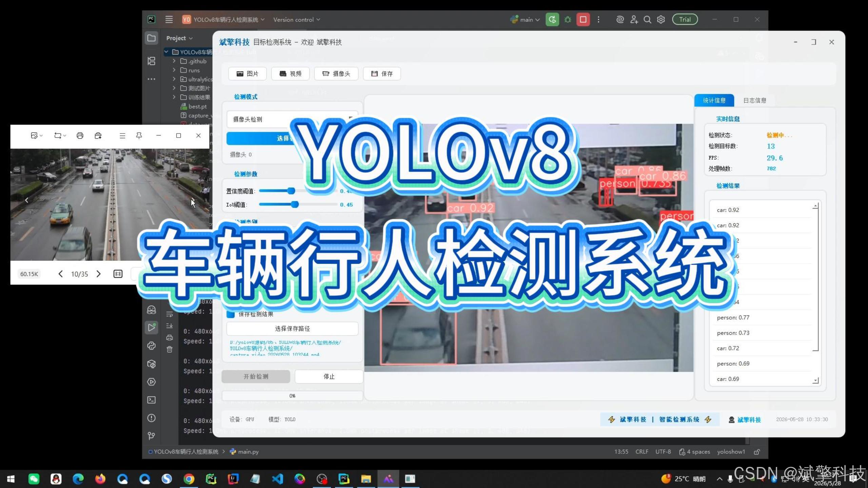Screen dimensions: 868x488
Task: Click the 视频 video source button
Action: point(290,74)
